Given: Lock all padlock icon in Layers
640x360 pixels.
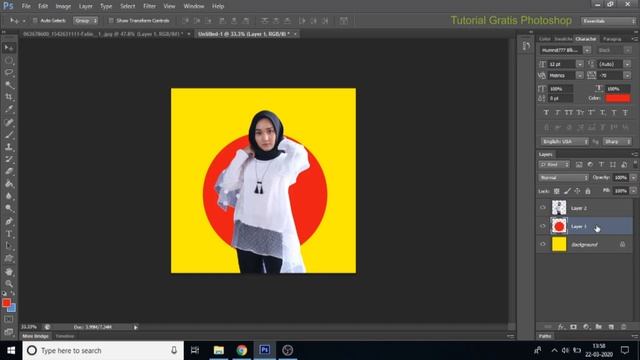Looking at the screenshot, I should (x=588, y=191).
